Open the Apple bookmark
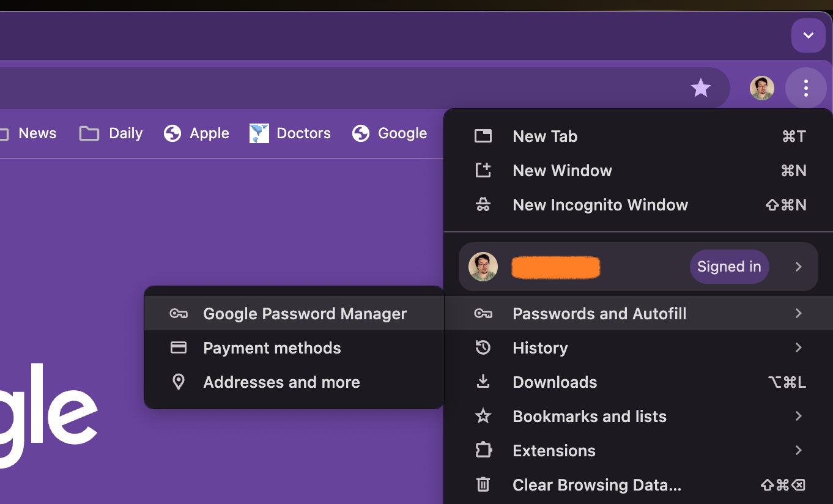 click(196, 133)
